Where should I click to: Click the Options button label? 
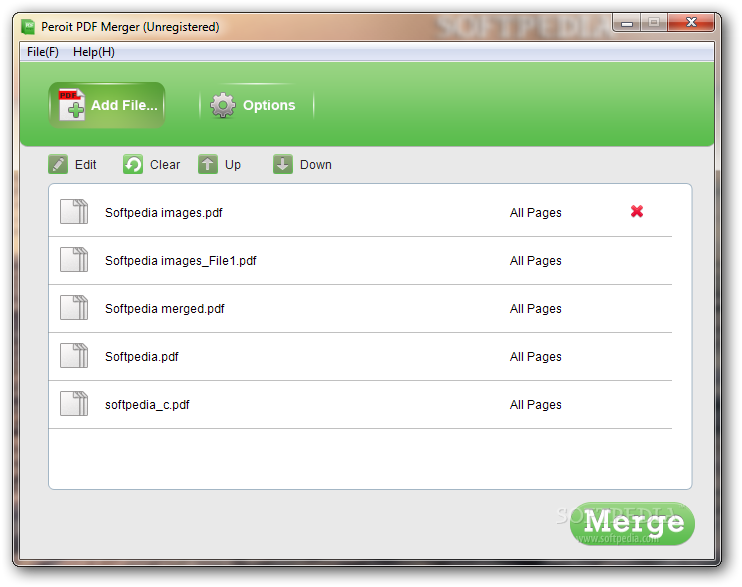coord(269,105)
